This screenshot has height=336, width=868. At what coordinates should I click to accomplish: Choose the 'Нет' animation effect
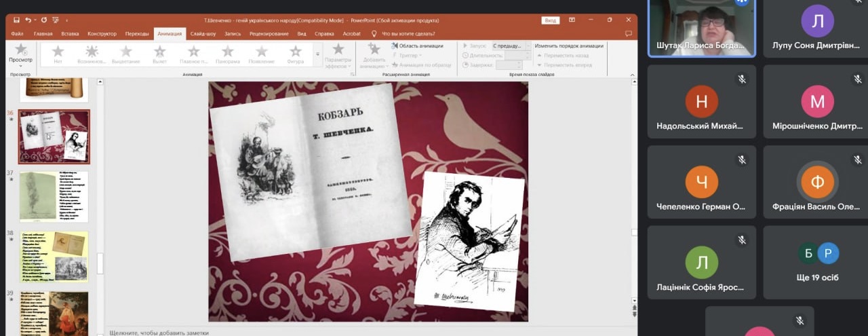58,54
